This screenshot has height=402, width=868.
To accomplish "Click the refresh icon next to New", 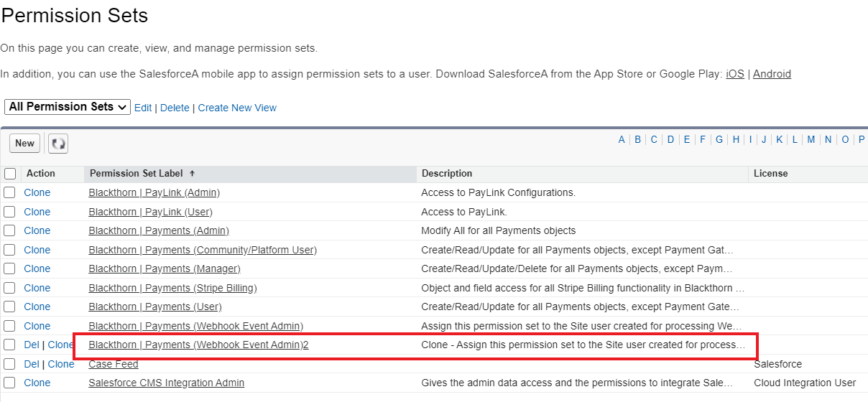I will [58, 144].
